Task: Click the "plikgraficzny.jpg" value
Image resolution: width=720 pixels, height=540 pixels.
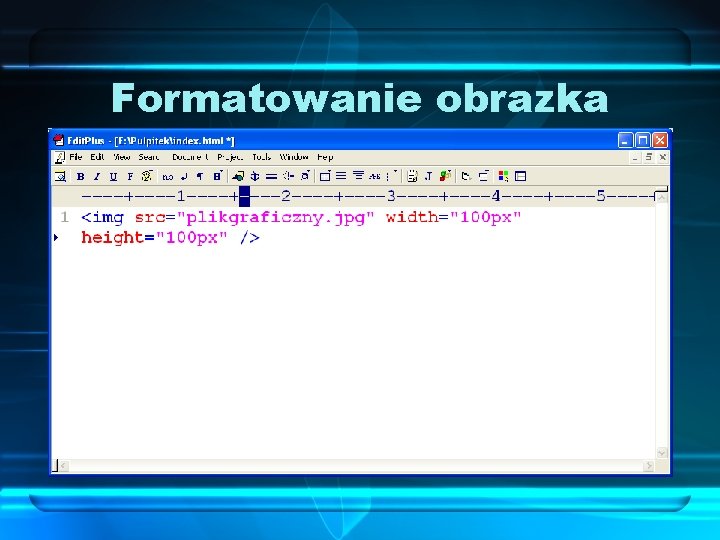Action: [x=276, y=217]
